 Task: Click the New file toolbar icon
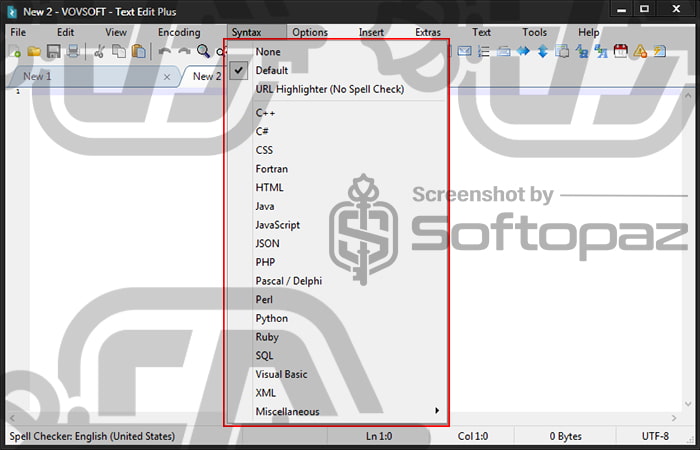(x=14, y=51)
